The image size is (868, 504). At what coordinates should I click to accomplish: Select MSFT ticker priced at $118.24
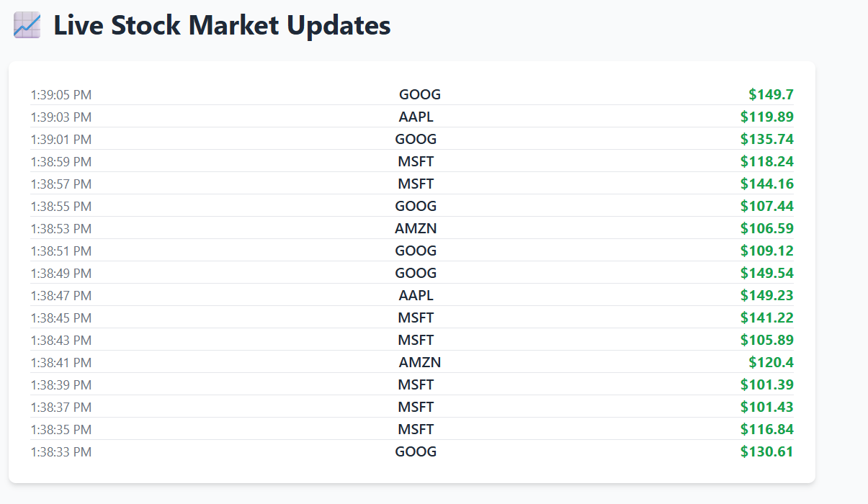[x=416, y=161]
